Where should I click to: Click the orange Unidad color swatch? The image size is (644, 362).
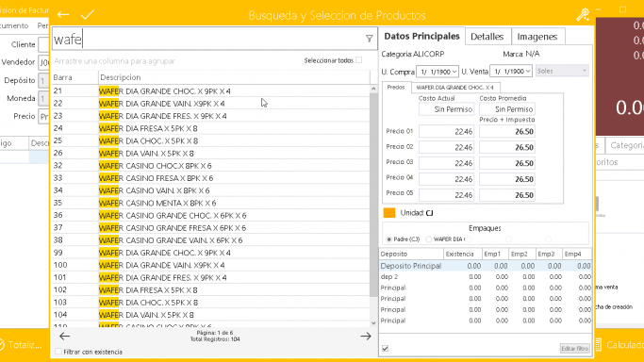point(389,213)
